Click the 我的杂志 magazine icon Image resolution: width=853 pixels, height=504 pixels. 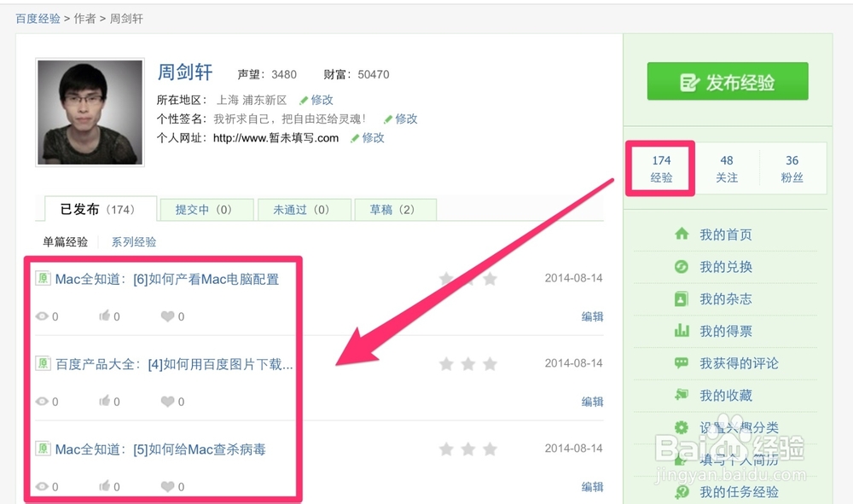[x=681, y=298]
